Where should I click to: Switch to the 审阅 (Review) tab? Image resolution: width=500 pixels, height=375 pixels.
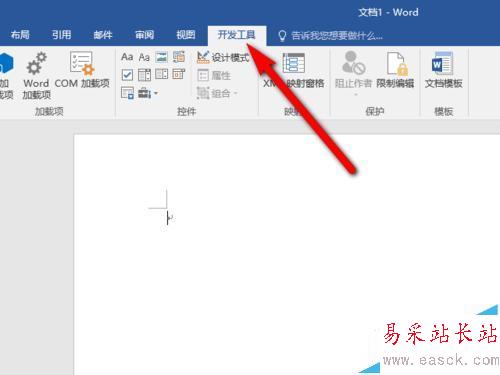(x=144, y=35)
